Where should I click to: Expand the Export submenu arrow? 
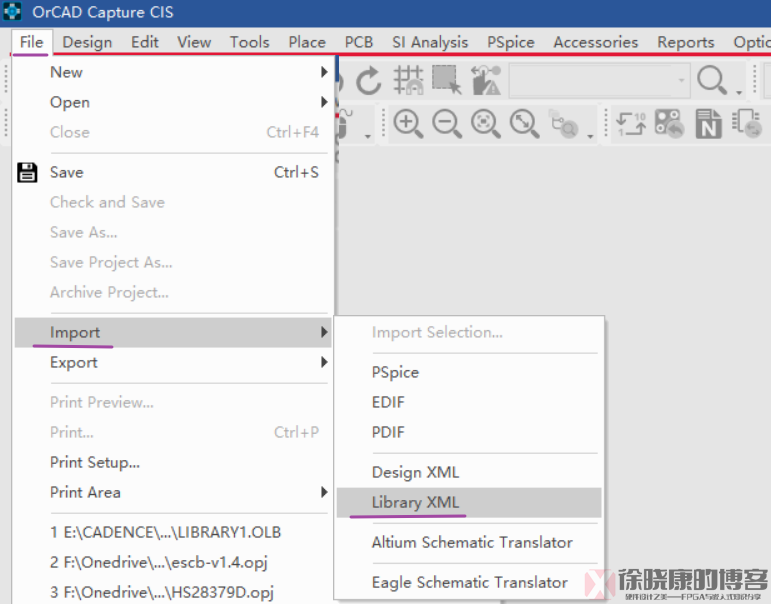[324, 362]
